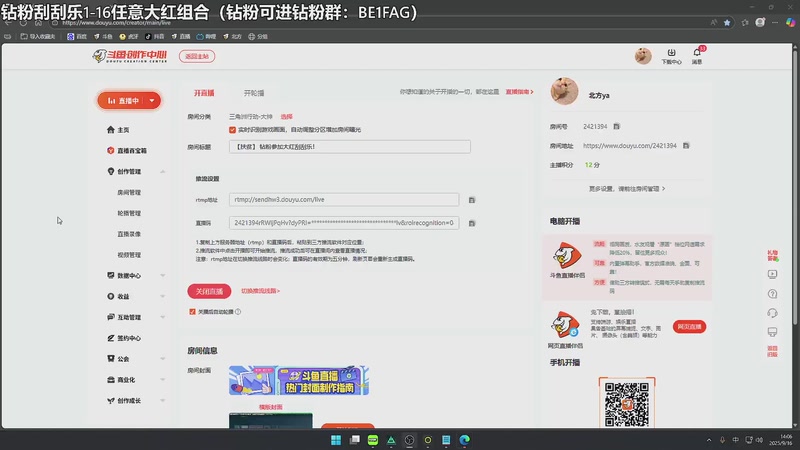Click the red 网页直播 button
This screenshot has width=800, height=450.
[689, 327]
